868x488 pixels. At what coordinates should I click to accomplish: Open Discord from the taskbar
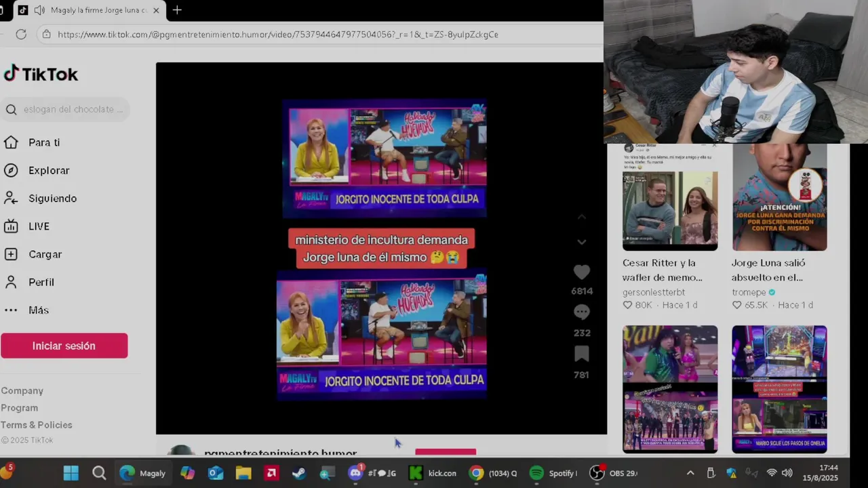coord(355,473)
